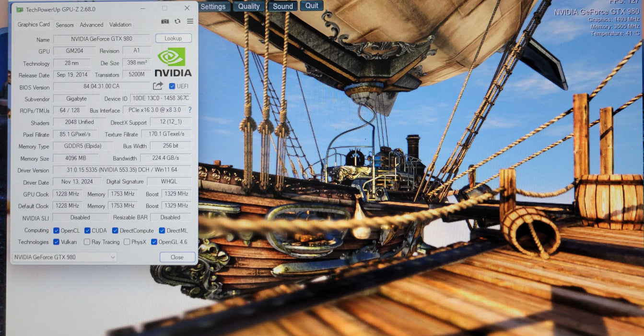Click the ROPs/TMUs value 64 / 128
The height and width of the screenshot is (336, 644).
70,110
